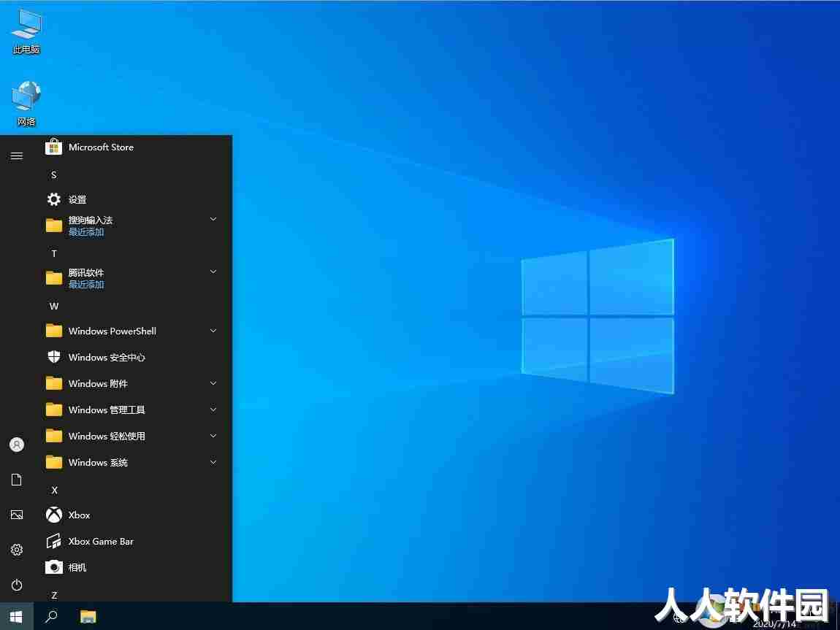The height and width of the screenshot is (630, 840).
Task: Open the taskbar search magnifier
Action: pos(51,617)
